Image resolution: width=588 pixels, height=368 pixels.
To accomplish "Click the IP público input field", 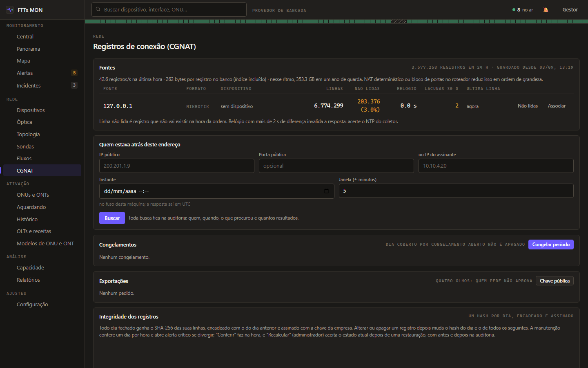I will (x=177, y=166).
